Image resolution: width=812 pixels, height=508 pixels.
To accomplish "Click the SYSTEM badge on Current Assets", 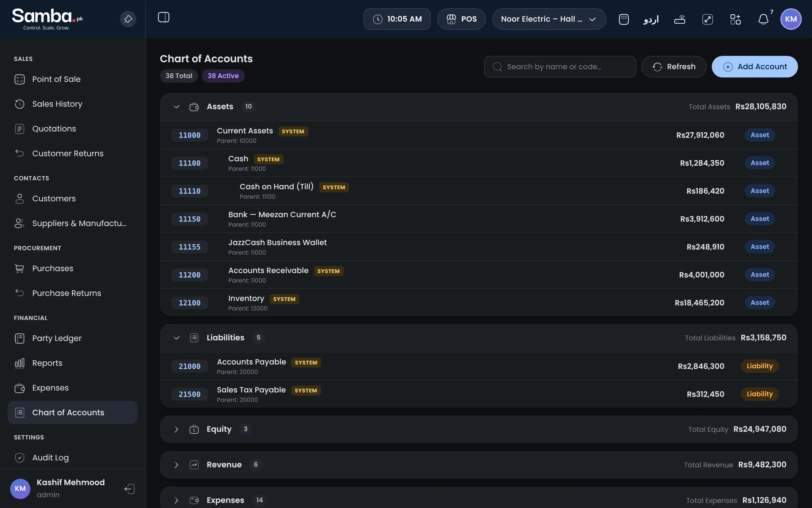I will [x=293, y=131].
